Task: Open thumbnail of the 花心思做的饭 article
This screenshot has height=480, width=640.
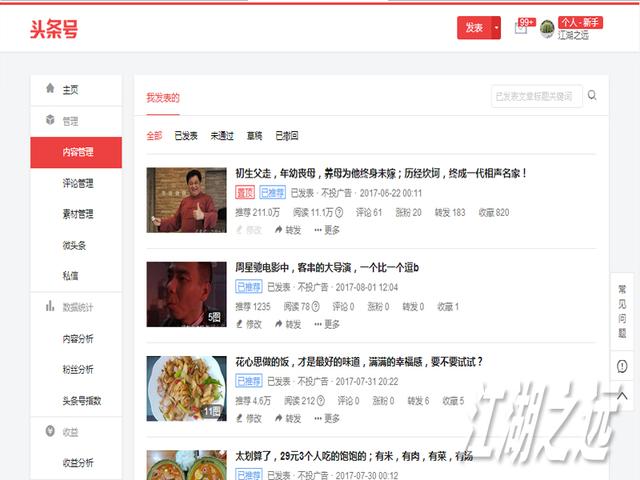Action: click(187, 389)
